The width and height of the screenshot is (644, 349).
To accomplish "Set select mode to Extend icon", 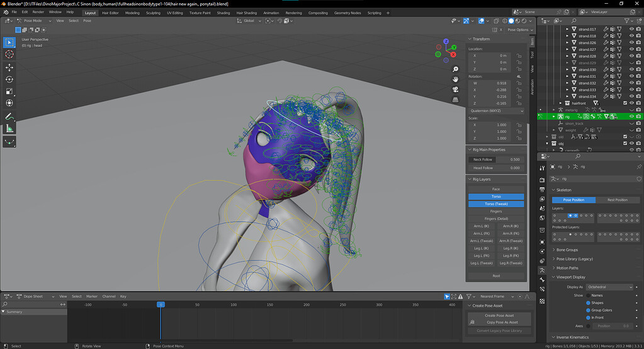I will coord(24,30).
